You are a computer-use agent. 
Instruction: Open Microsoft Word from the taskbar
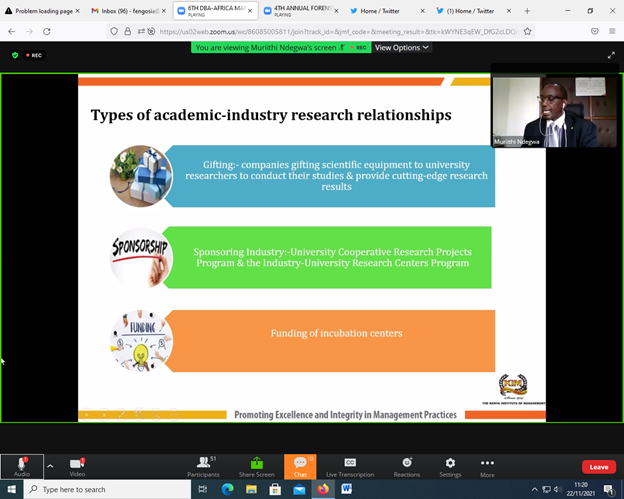(x=347, y=489)
